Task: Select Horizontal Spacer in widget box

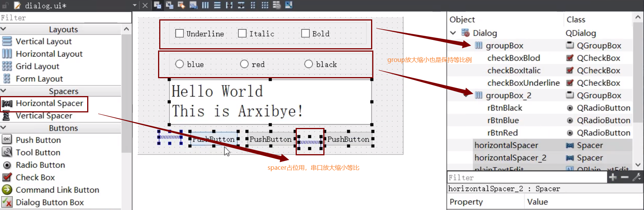Action: [x=49, y=103]
